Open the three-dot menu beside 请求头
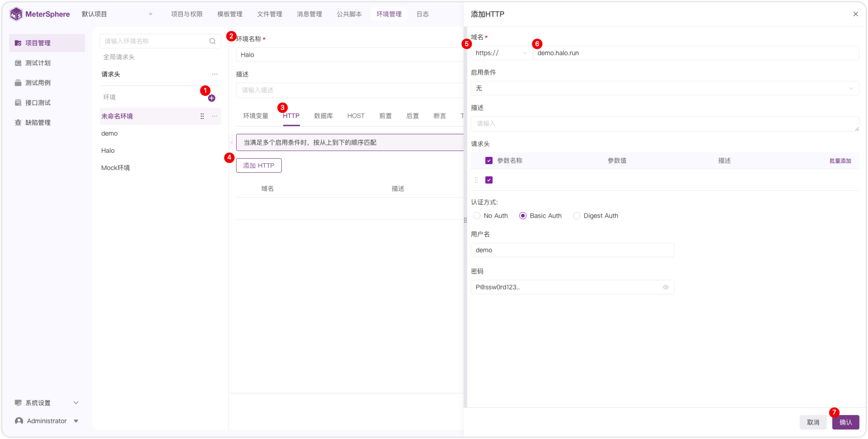Viewport: 868px width, 439px height. pyautogui.click(x=215, y=74)
